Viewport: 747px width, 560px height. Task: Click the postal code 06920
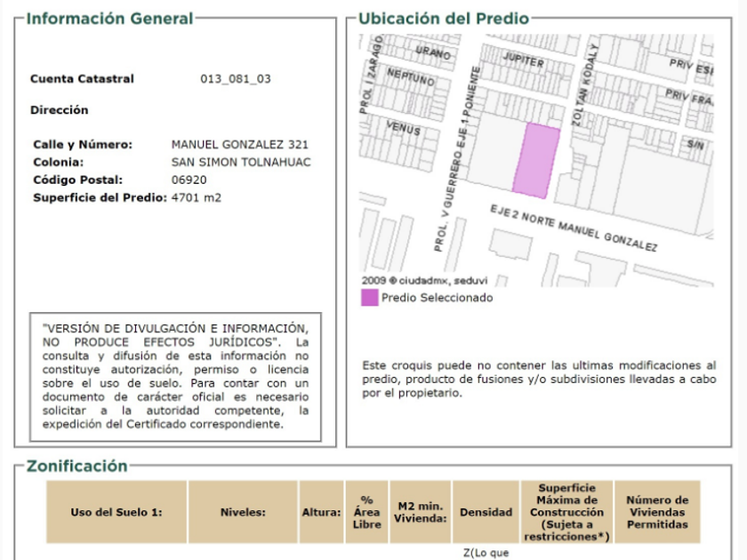189,180
